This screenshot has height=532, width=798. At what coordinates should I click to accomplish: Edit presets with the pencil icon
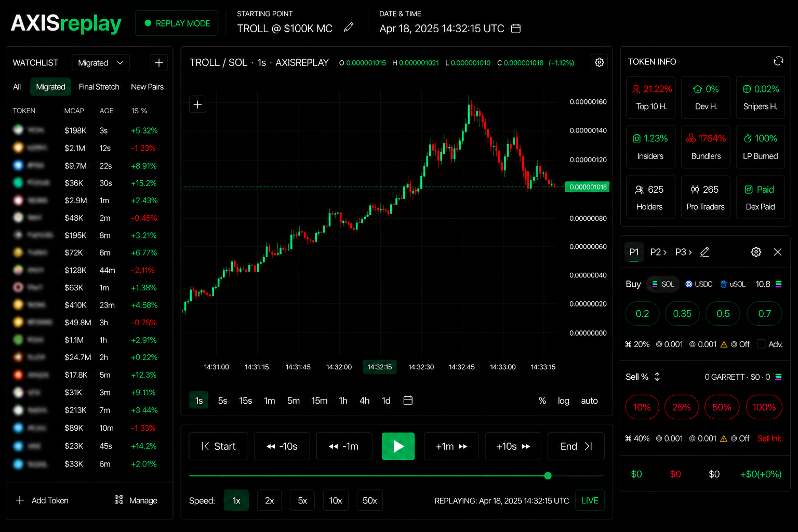(x=704, y=252)
